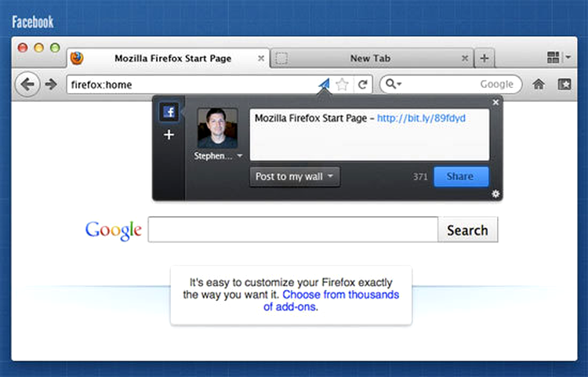The image size is (588, 377).
Task: Expand the Stephen account dropdown
Action: (x=240, y=155)
